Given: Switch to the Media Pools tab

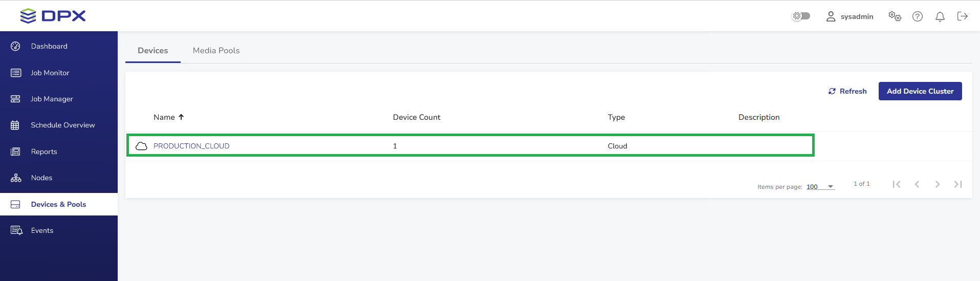Looking at the screenshot, I should tap(216, 51).
